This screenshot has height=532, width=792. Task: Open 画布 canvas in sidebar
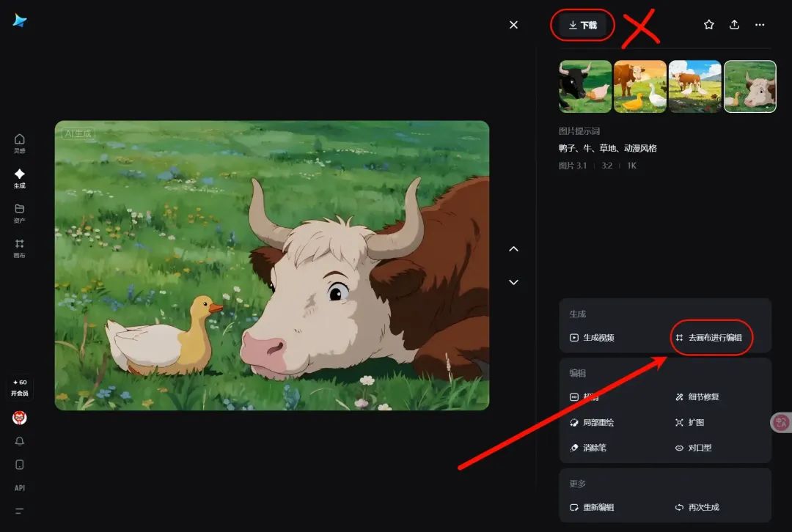pos(19,248)
